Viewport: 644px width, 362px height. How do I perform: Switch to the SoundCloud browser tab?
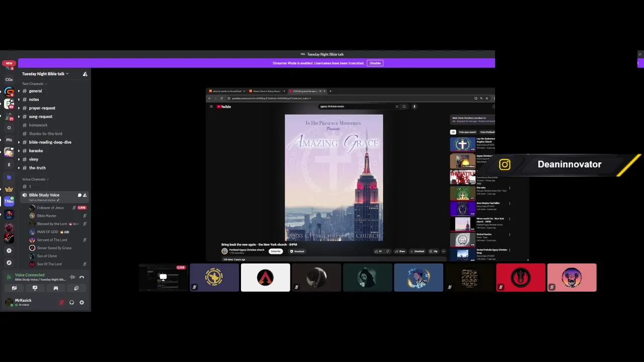click(226, 91)
